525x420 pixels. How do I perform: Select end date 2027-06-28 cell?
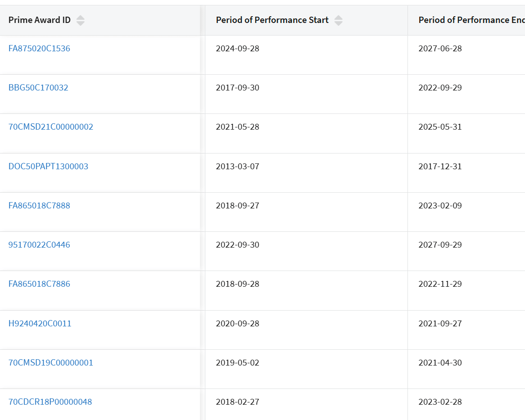(440, 49)
